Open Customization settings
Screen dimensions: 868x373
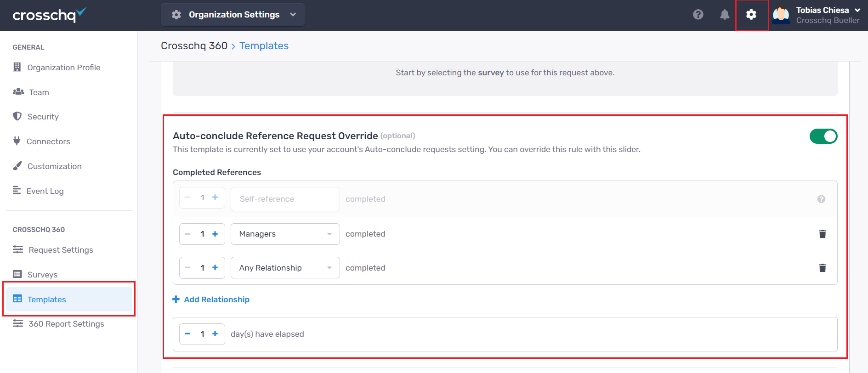point(55,166)
